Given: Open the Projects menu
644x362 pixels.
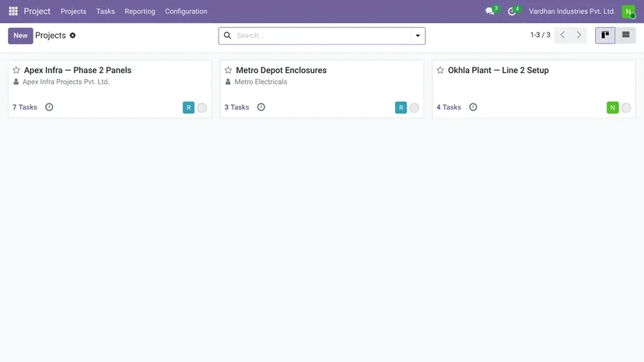Looking at the screenshot, I should click(74, 12).
